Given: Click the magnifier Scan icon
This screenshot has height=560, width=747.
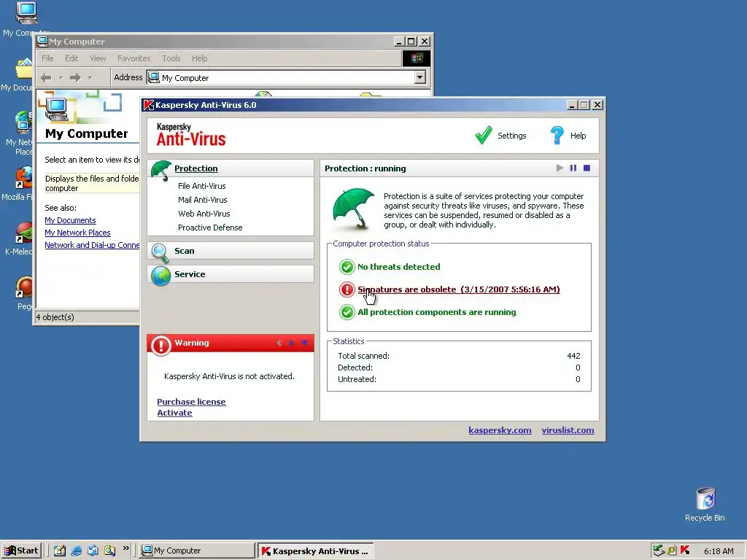Looking at the screenshot, I should pyautogui.click(x=160, y=252).
